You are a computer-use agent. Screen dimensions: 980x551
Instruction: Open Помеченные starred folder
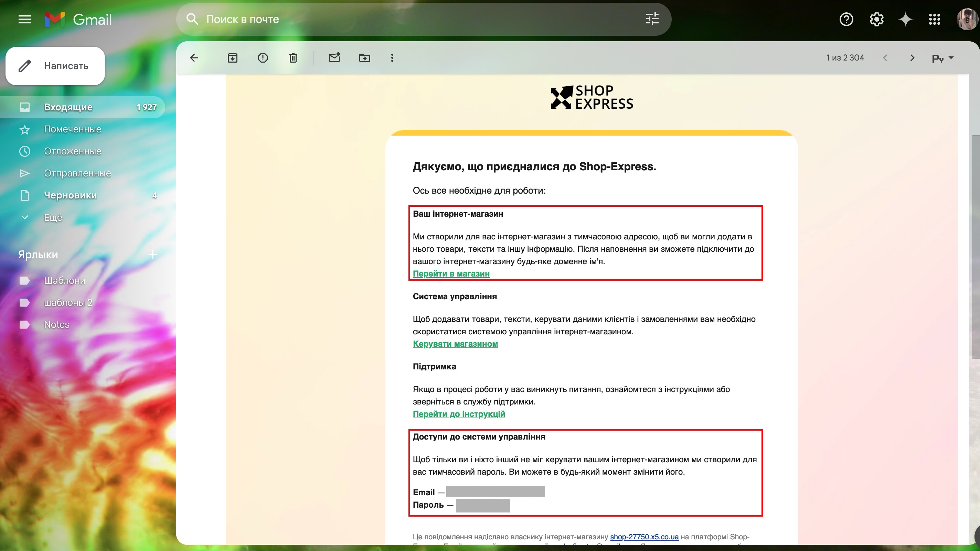(83, 129)
